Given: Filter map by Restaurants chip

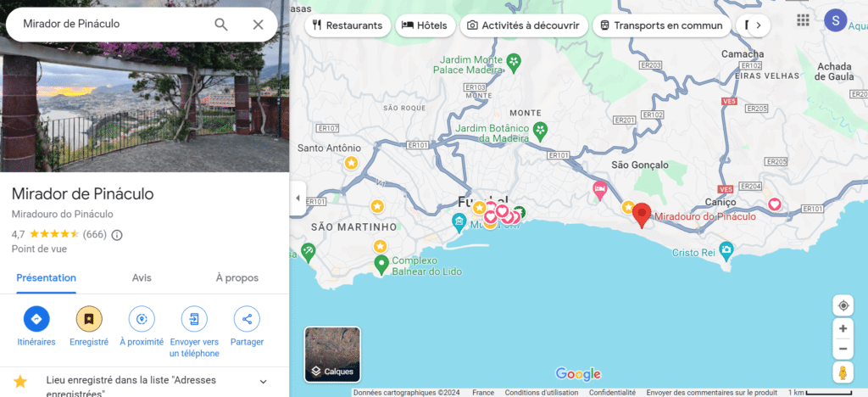Looking at the screenshot, I should [348, 25].
